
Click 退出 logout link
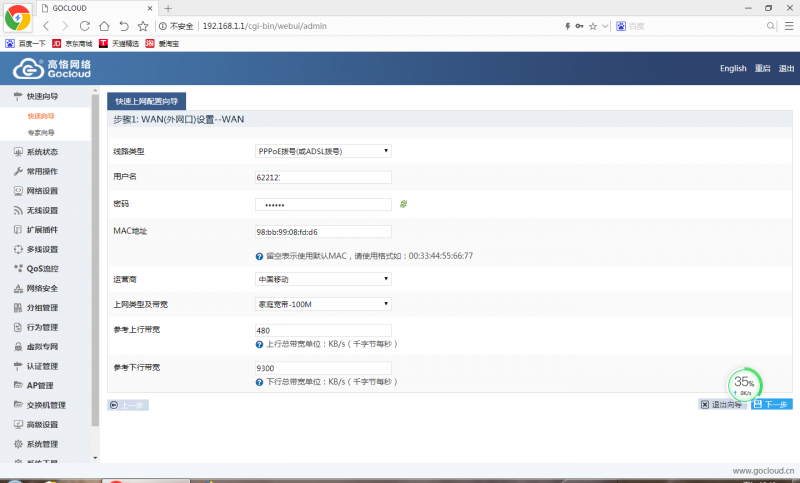click(786, 68)
